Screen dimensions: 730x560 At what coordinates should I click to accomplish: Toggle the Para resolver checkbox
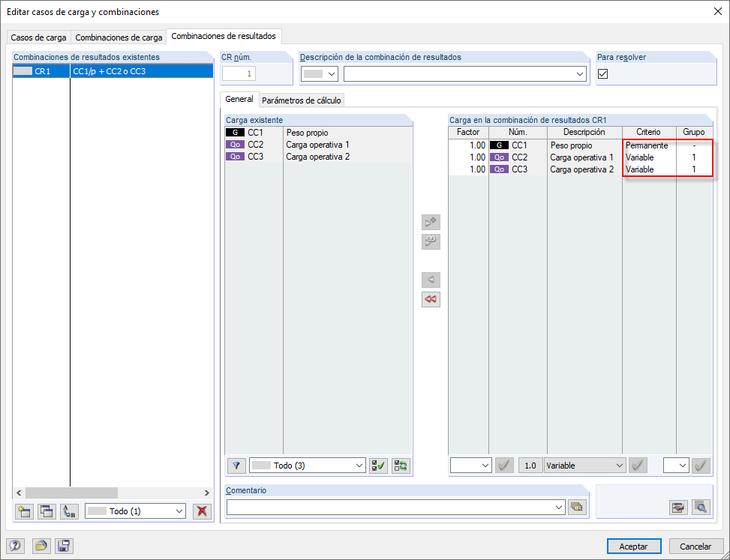603,73
